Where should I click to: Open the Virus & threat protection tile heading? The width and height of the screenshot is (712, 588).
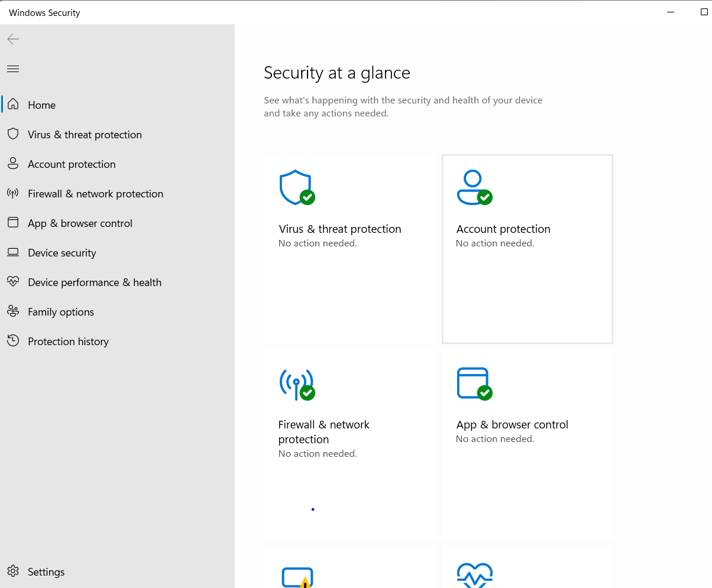[x=339, y=229]
